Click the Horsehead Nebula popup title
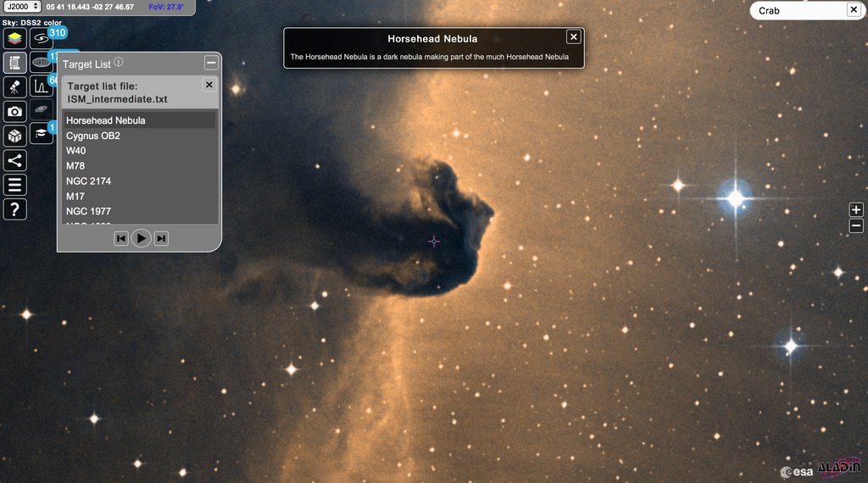This screenshot has height=483, width=868. click(x=432, y=39)
